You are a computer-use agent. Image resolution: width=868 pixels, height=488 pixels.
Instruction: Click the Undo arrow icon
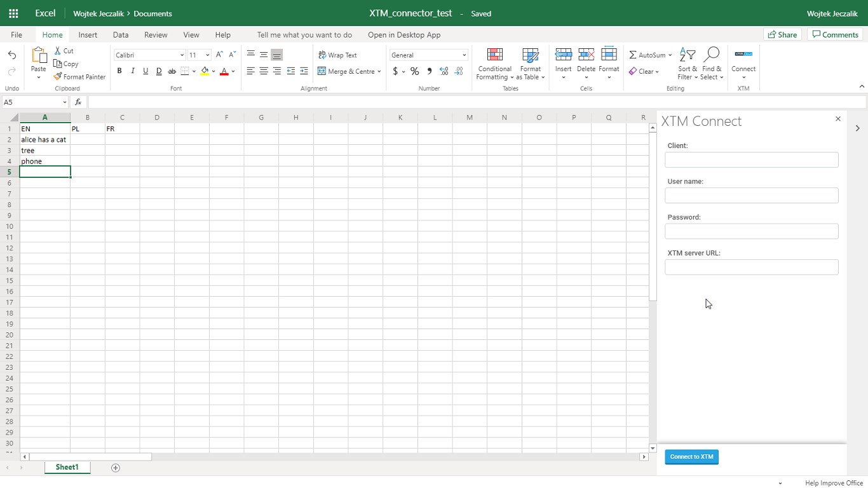pyautogui.click(x=11, y=55)
